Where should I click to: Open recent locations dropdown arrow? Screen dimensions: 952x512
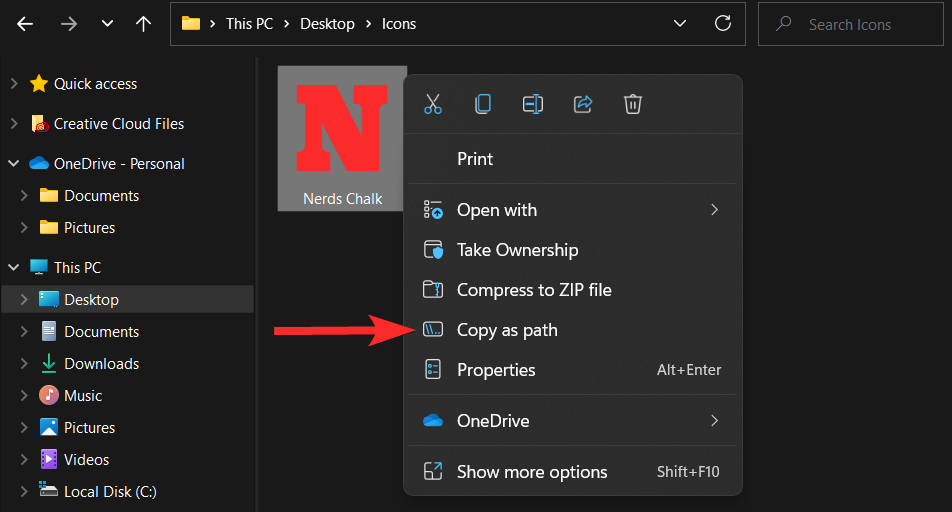[107, 24]
